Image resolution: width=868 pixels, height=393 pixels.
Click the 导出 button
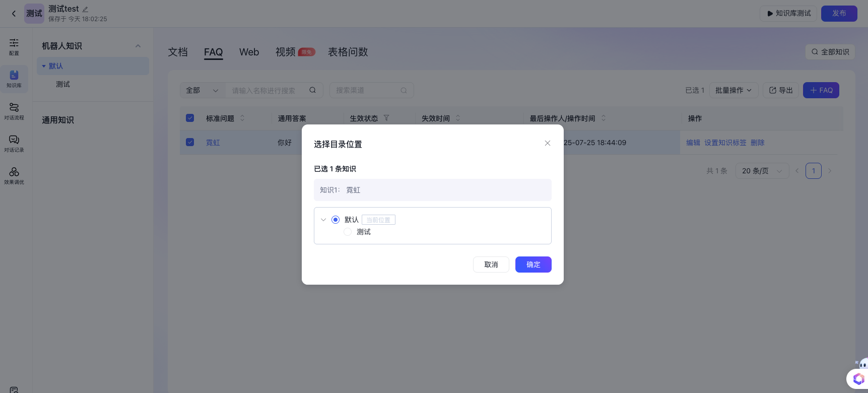(780, 90)
